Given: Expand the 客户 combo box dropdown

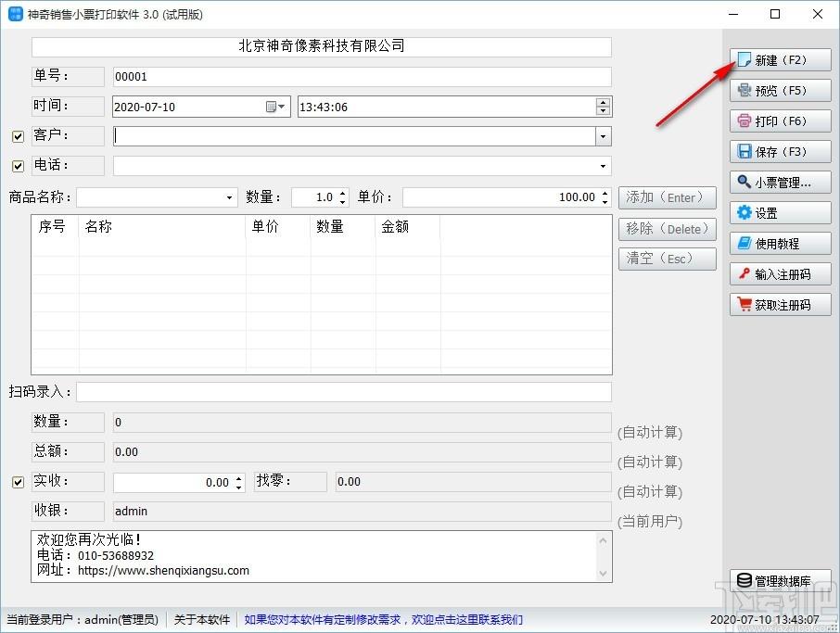Looking at the screenshot, I should 604,136.
